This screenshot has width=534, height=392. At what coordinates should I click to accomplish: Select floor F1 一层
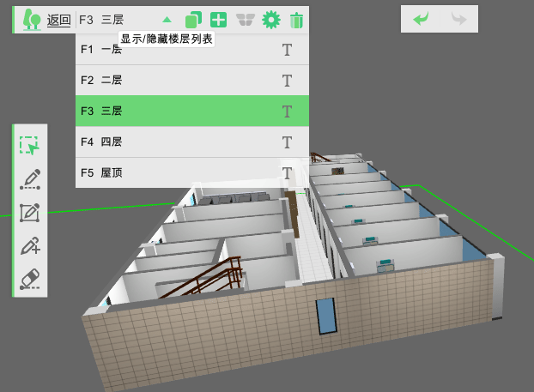192,50
